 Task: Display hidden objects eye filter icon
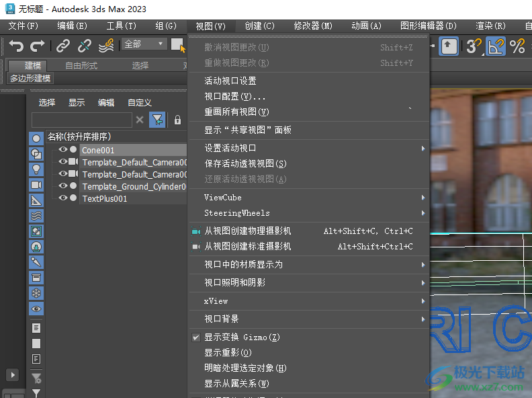click(x=36, y=309)
